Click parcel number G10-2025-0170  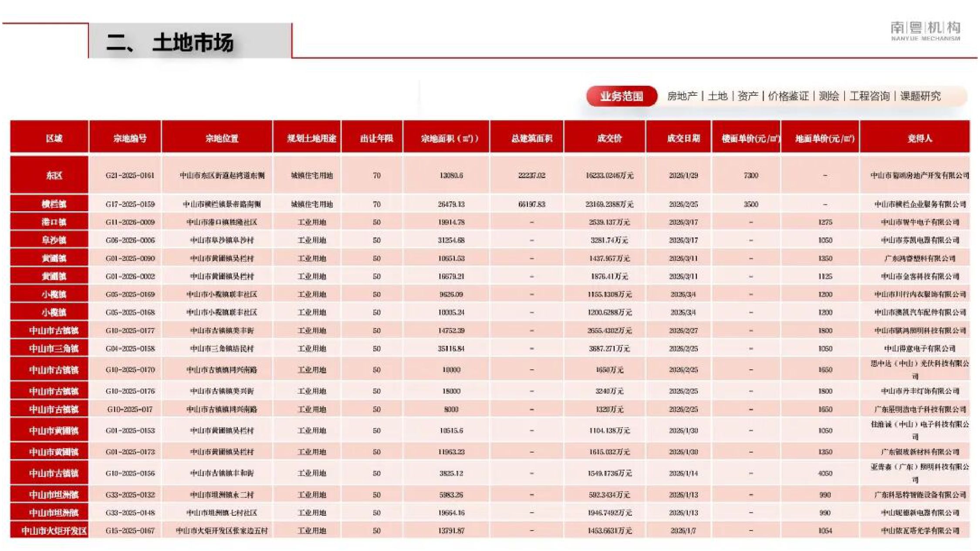pos(130,370)
